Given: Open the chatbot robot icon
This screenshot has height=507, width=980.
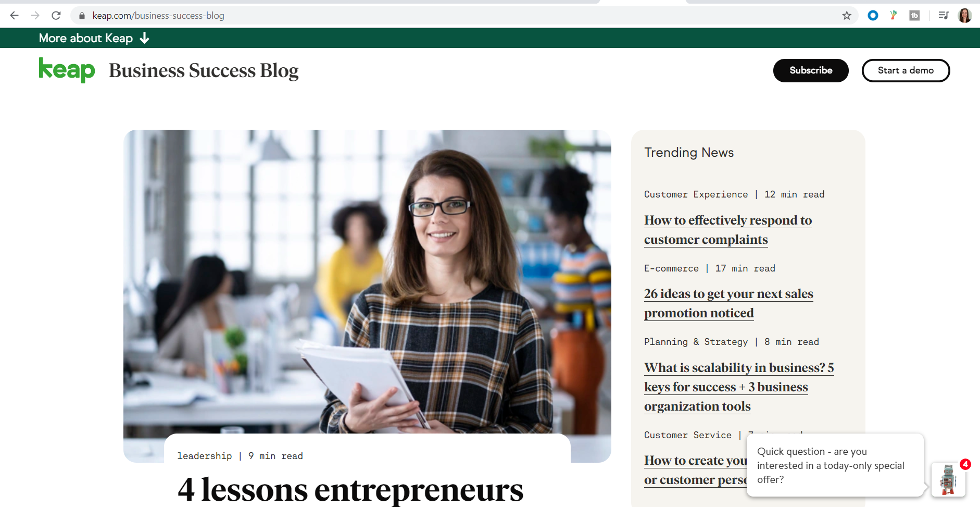Looking at the screenshot, I should pyautogui.click(x=948, y=479).
